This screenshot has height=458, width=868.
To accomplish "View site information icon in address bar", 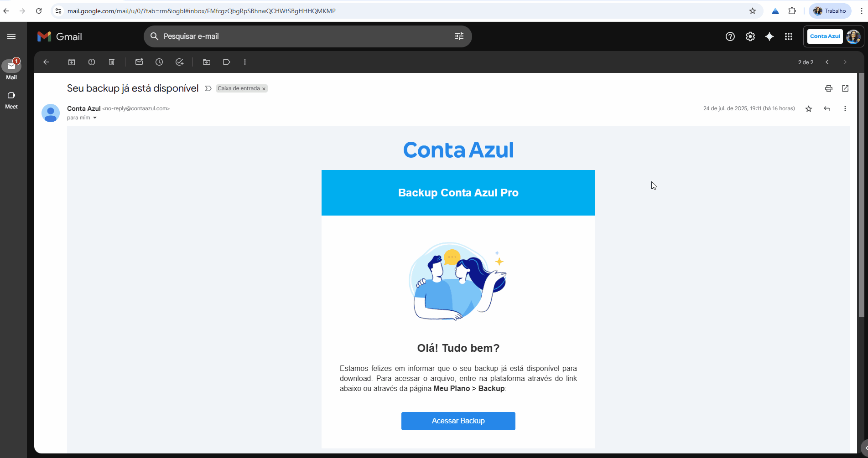I will 58,11.
